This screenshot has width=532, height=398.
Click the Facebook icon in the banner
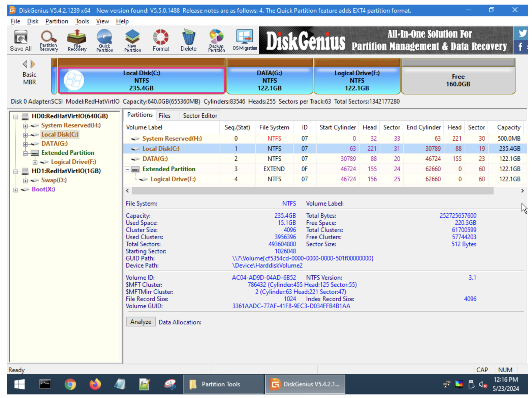tap(520, 47)
